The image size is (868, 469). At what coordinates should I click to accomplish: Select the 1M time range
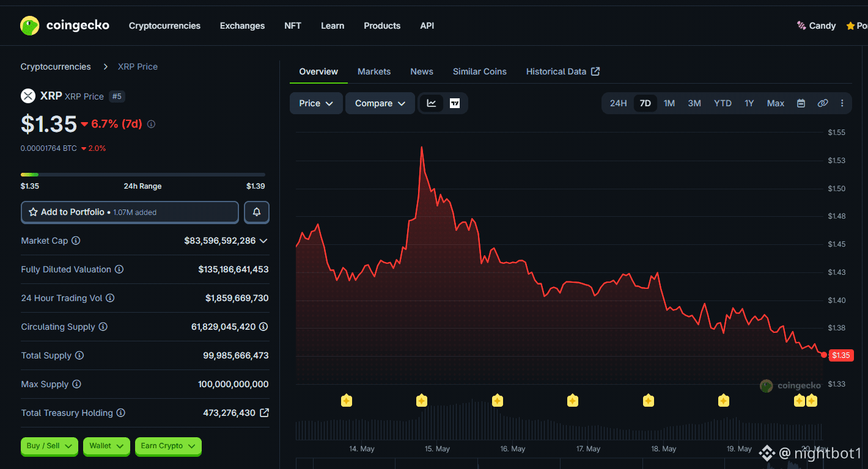click(669, 103)
